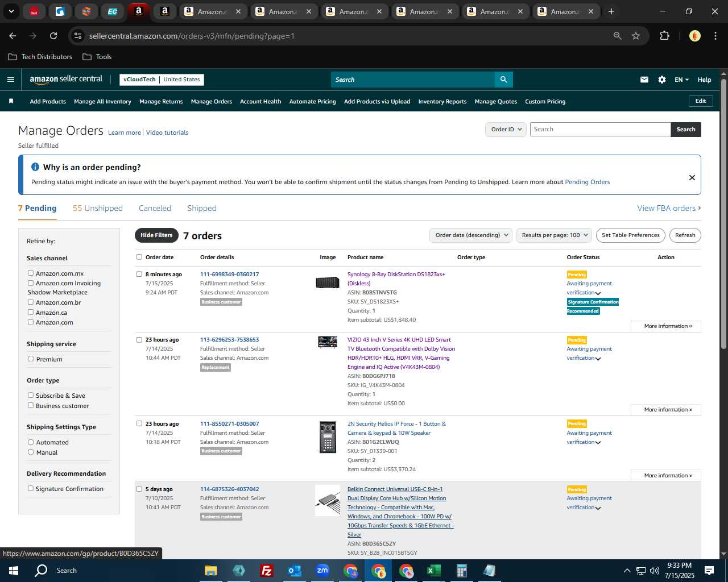Open the Seller Central hamburger menu

click(11, 80)
